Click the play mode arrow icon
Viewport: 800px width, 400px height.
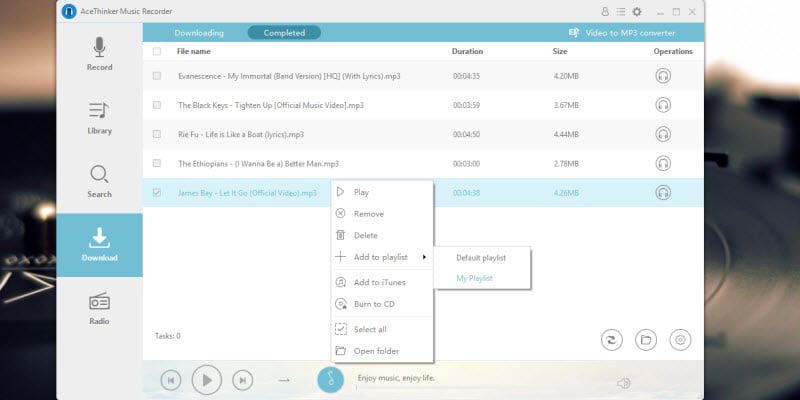284,380
